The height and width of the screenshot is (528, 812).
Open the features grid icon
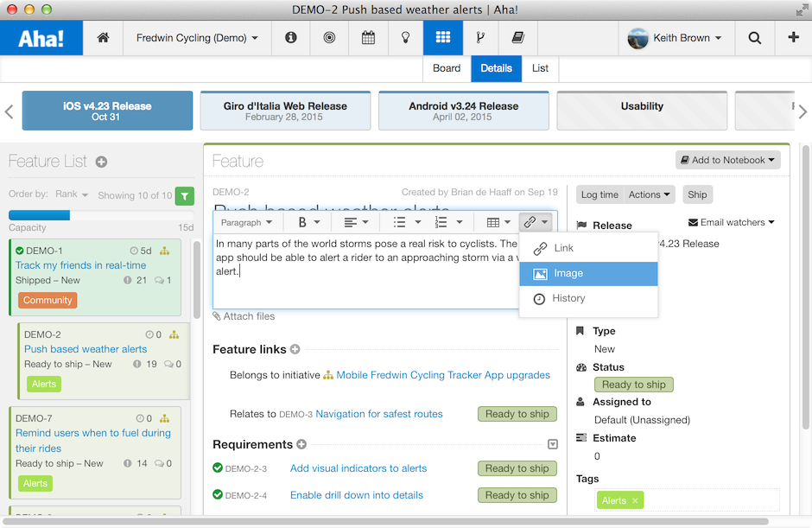pyautogui.click(x=443, y=37)
